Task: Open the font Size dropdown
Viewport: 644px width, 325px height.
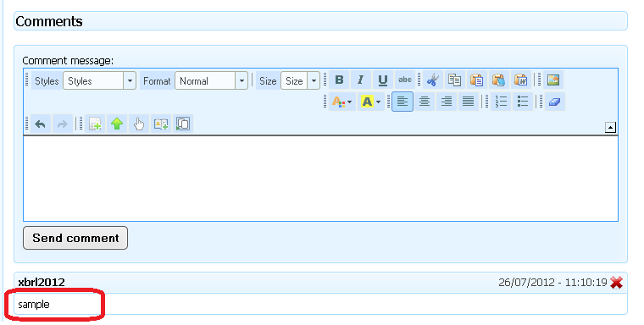Action: tap(300, 81)
